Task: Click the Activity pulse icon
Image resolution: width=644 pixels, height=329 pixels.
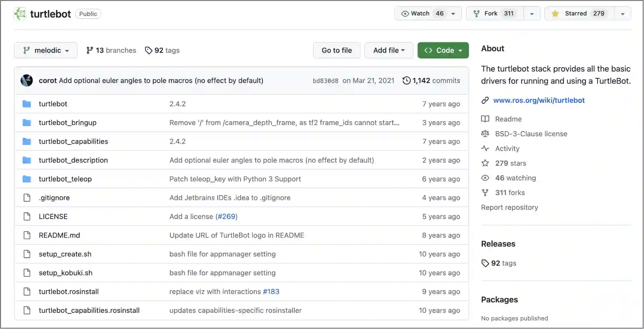Action: (485, 148)
